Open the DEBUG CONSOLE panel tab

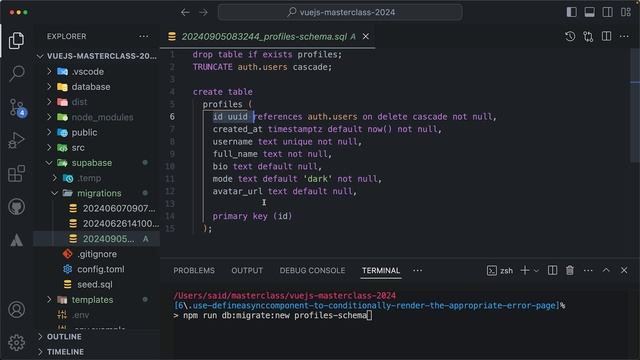pyautogui.click(x=312, y=271)
